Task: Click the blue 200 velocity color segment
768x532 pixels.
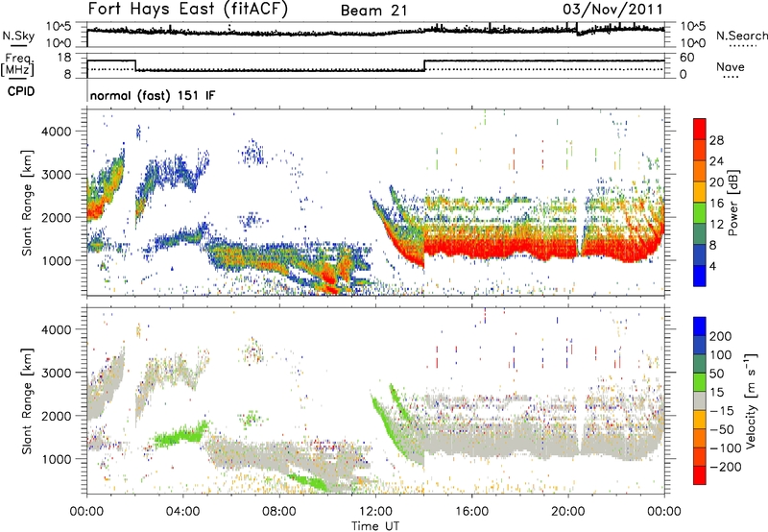Action: [x=700, y=326]
